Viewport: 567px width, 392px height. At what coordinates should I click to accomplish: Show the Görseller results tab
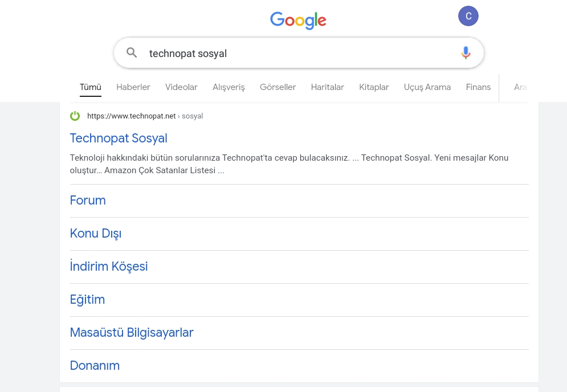pos(278,87)
